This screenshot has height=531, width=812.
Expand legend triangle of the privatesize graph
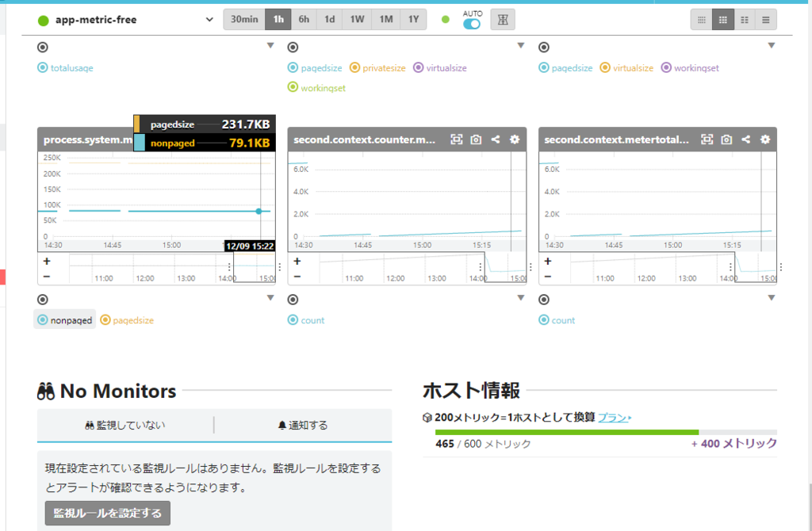521,45
